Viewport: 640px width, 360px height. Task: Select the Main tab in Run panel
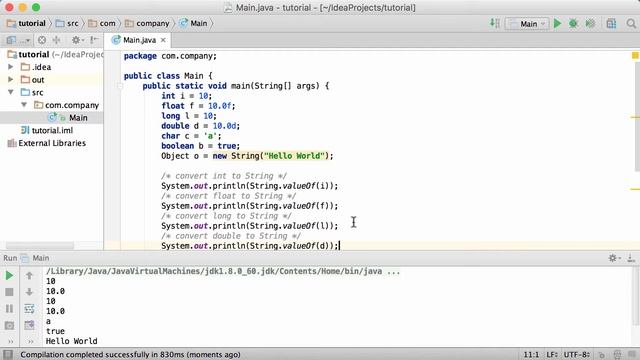35,258
